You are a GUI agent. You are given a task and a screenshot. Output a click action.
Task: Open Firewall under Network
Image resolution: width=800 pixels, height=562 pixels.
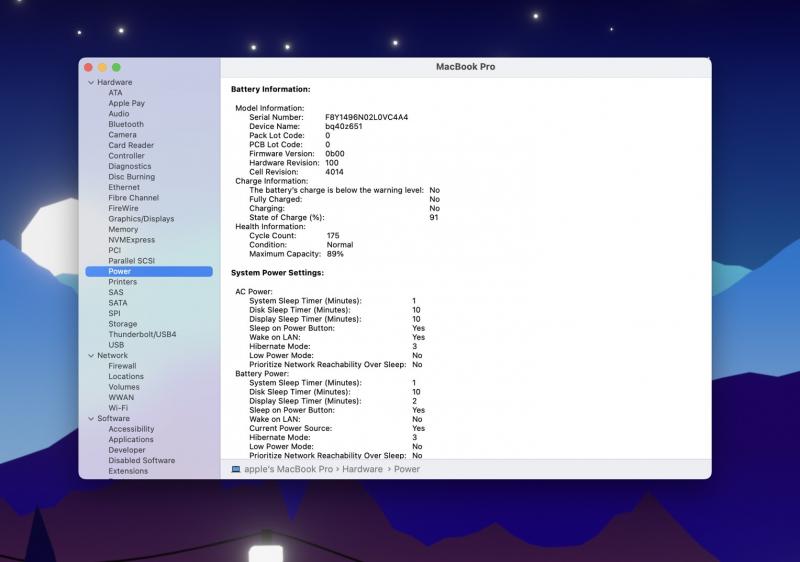point(122,366)
